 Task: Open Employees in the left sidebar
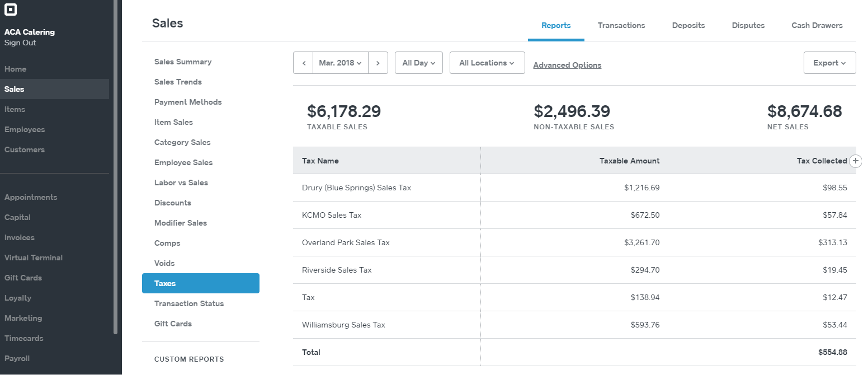click(x=25, y=129)
